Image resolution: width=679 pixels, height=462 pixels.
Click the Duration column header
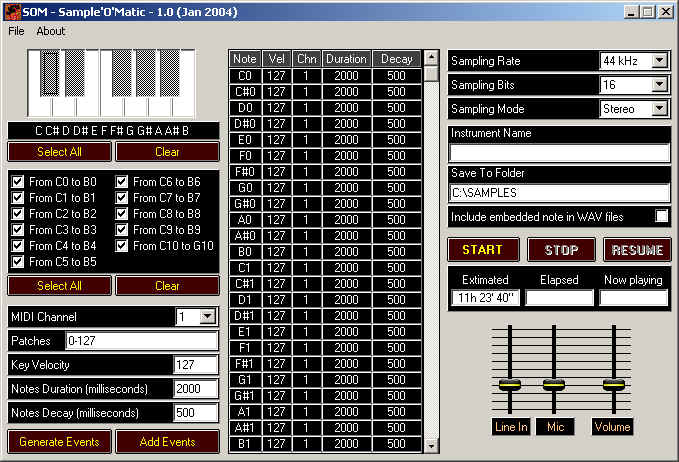click(346, 59)
